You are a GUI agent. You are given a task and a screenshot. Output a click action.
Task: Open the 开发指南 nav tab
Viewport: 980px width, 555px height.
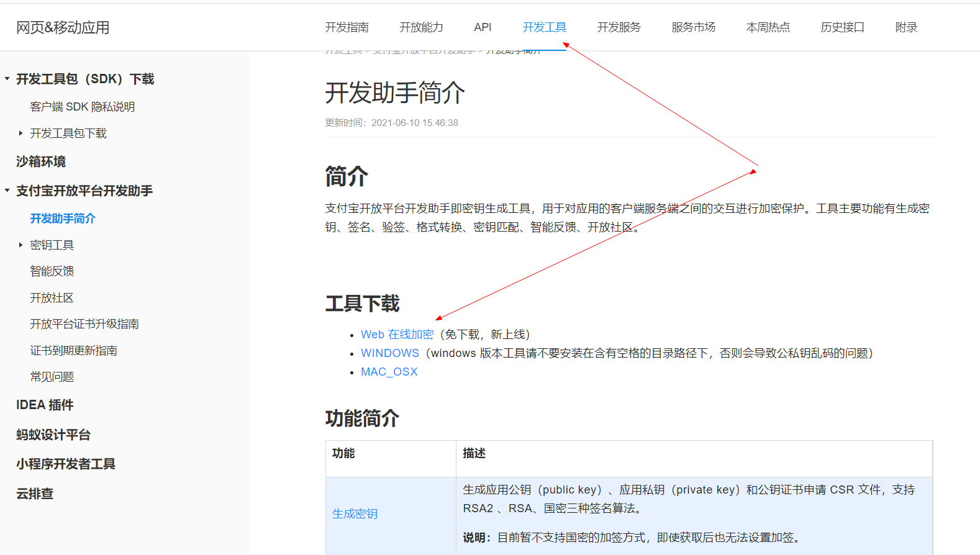pos(347,27)
